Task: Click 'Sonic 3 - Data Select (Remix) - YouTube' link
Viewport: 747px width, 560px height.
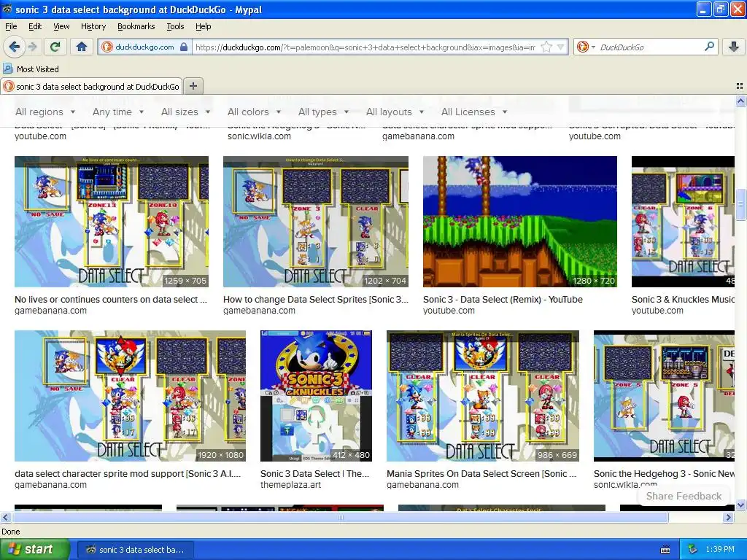Action: [503, 300]
